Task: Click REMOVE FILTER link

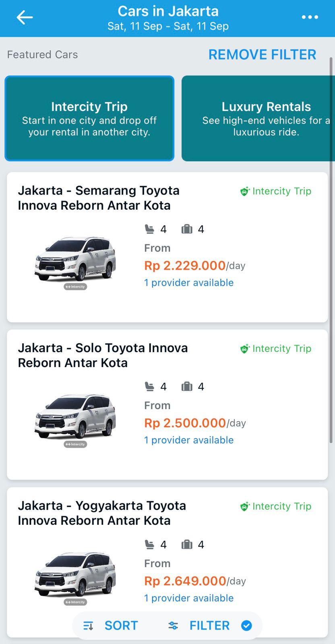Action: tap(262, 55)
